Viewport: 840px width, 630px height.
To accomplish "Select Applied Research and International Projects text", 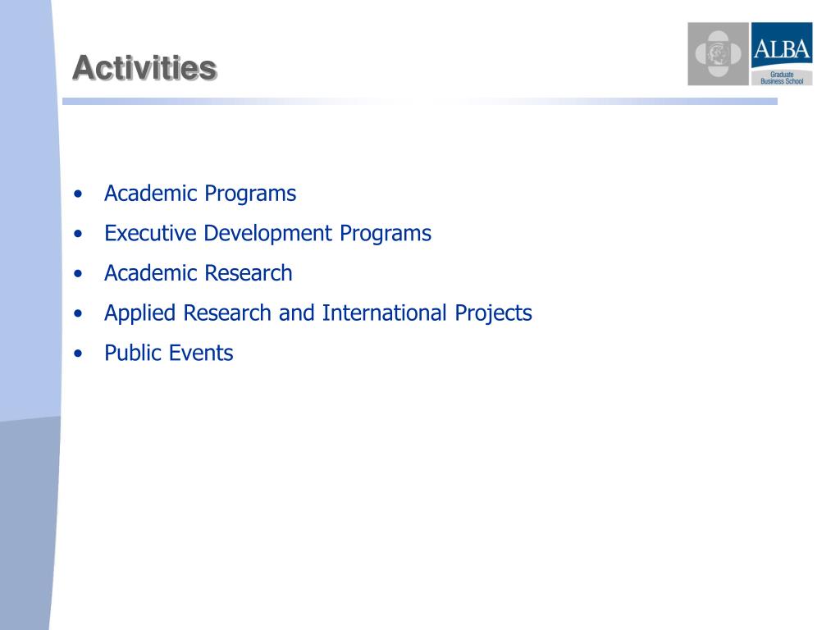I will 317,313.
